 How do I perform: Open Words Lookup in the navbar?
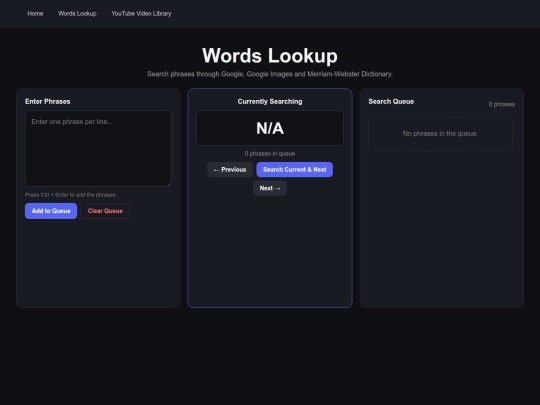(x=77, y=14)
